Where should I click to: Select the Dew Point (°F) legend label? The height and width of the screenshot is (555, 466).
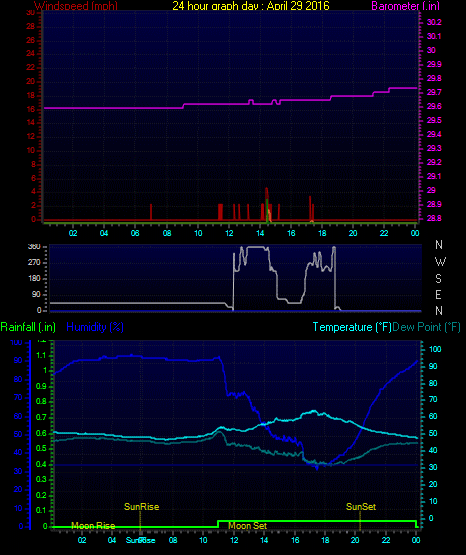tap(426, 327)
